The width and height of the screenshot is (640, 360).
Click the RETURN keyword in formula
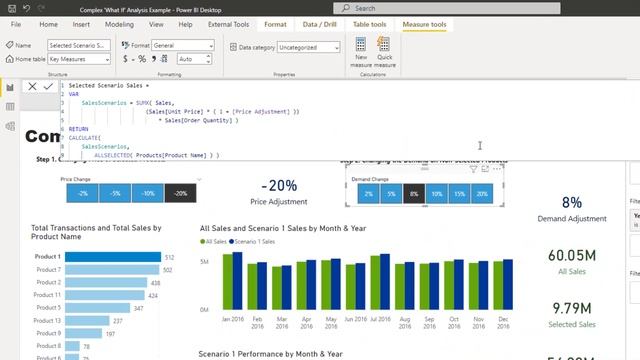coord(78,129)
